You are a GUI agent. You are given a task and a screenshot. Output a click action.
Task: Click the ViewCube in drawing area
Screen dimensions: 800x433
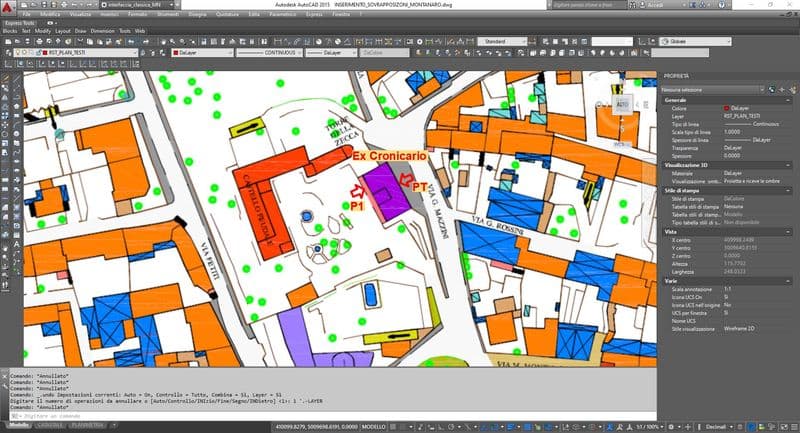pyautogui.click(x=621, y=104)
